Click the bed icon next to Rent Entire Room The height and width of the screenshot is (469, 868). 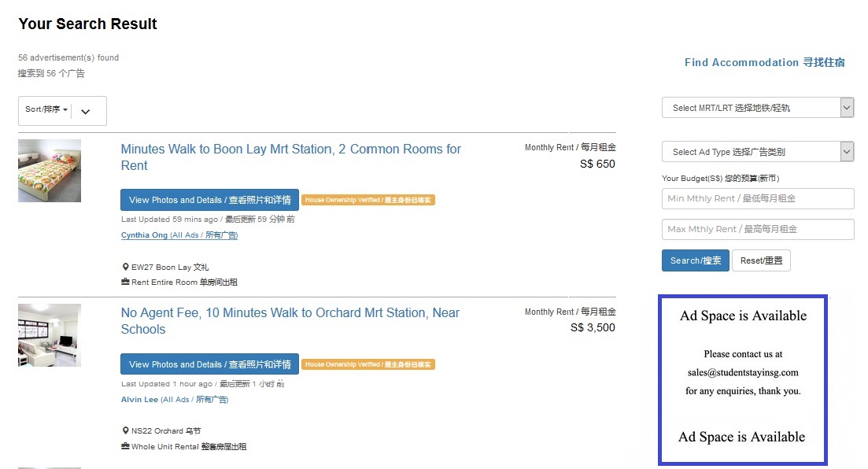(x=125, y=282)
